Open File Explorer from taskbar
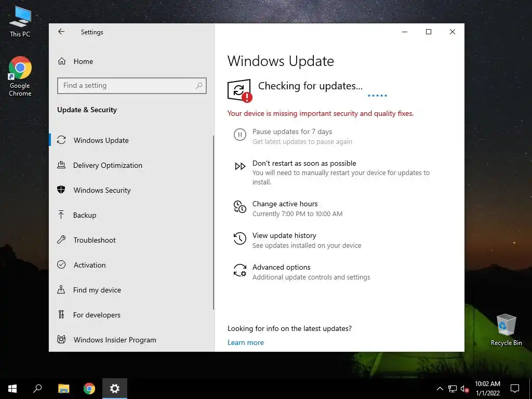This screenshot has height=399, width=532. click(x=63, y=389)
